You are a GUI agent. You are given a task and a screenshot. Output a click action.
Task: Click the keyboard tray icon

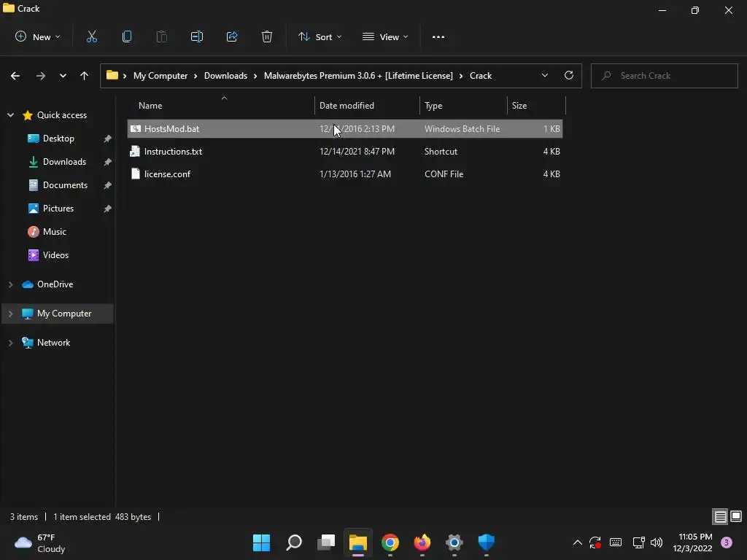616,542
